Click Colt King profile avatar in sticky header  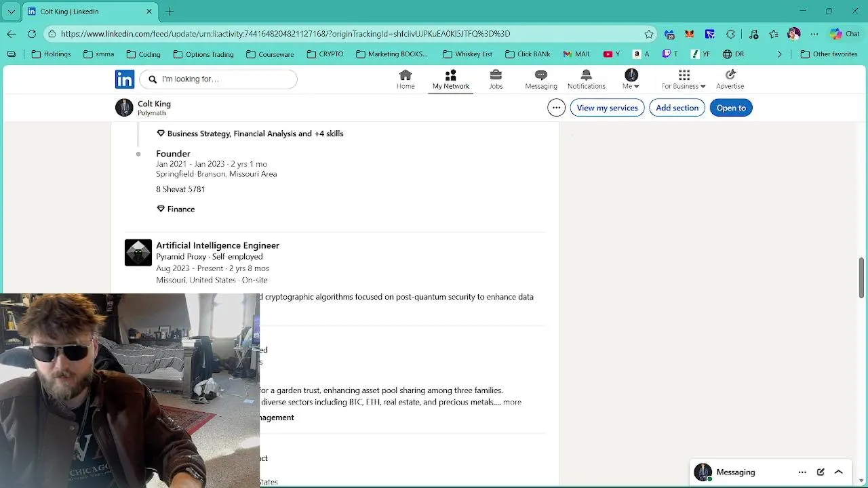(124, 108)
